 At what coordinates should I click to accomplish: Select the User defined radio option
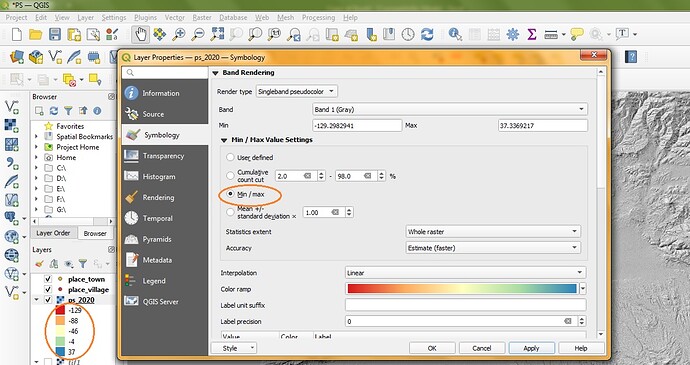230,157
